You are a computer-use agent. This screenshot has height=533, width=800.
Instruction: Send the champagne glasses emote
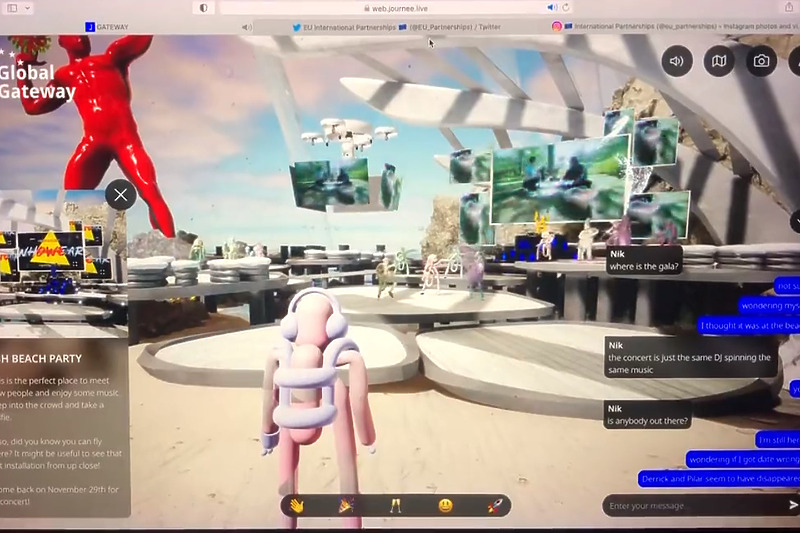pyautogui.click(x=395, y=506)
